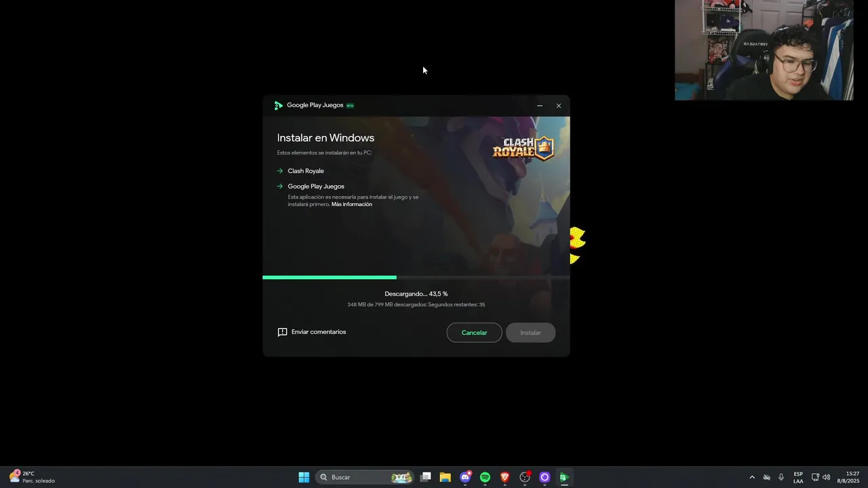The height and width of the screenshot is (488, 868).
Task: Click 'Clash Royale' in the install list
Action: coord(306,171)
